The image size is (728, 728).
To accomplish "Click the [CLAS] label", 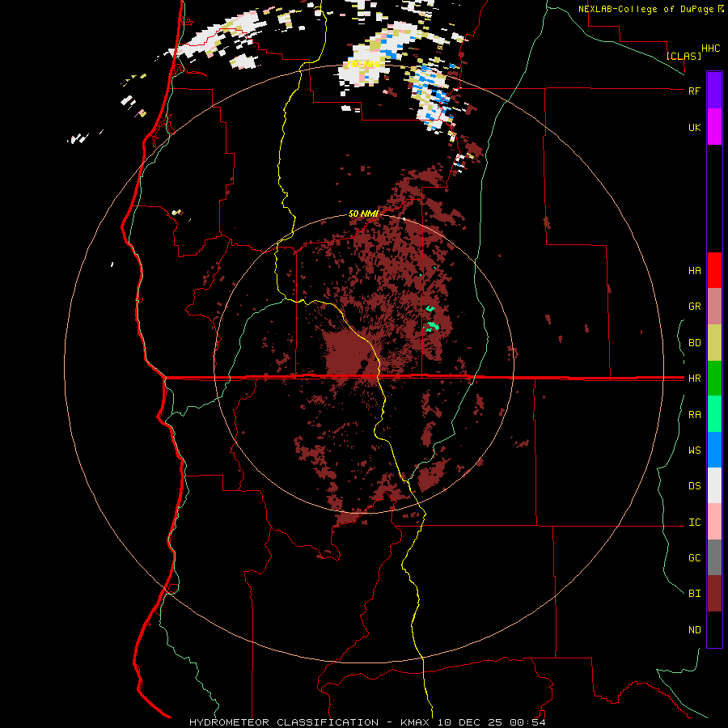I will (684, 56).
